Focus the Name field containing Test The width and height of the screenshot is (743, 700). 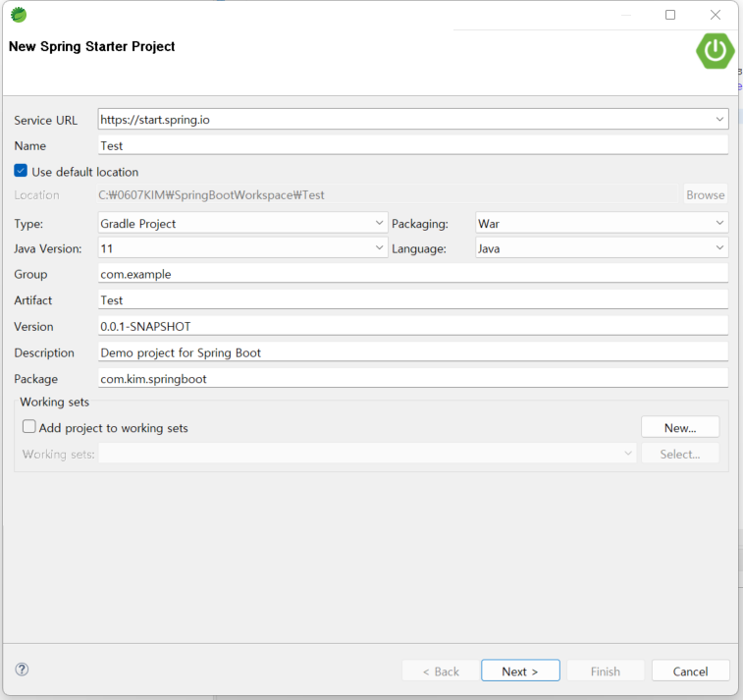413,145
